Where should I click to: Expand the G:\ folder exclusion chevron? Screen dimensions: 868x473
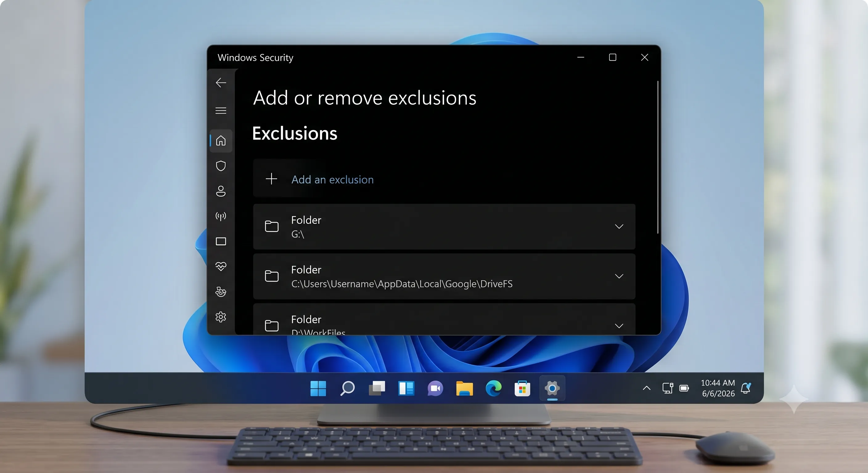[x=619, y=226]
